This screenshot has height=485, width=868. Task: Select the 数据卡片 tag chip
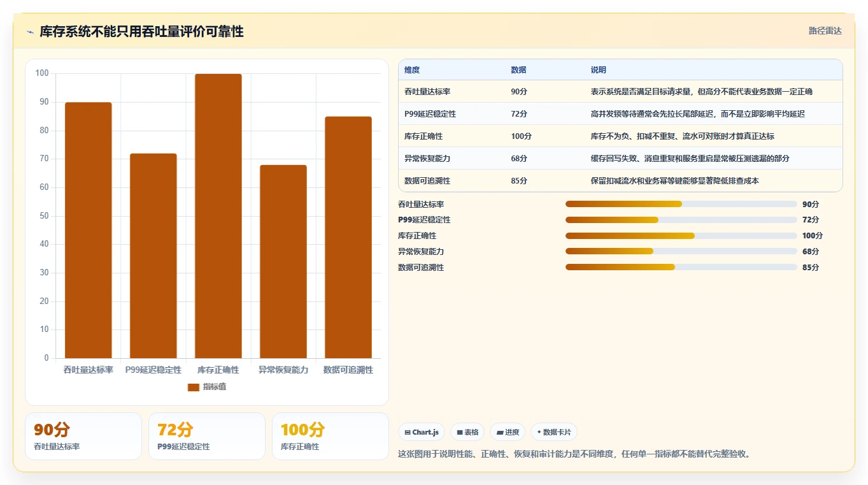coord(553,432)
